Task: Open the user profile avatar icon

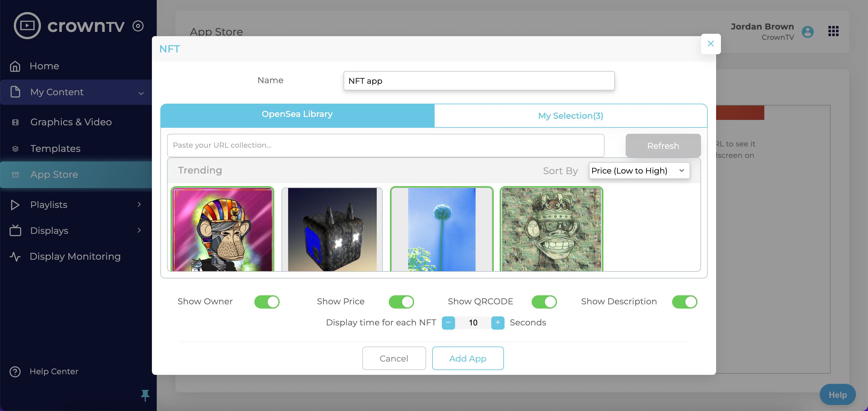Action: 807,32
